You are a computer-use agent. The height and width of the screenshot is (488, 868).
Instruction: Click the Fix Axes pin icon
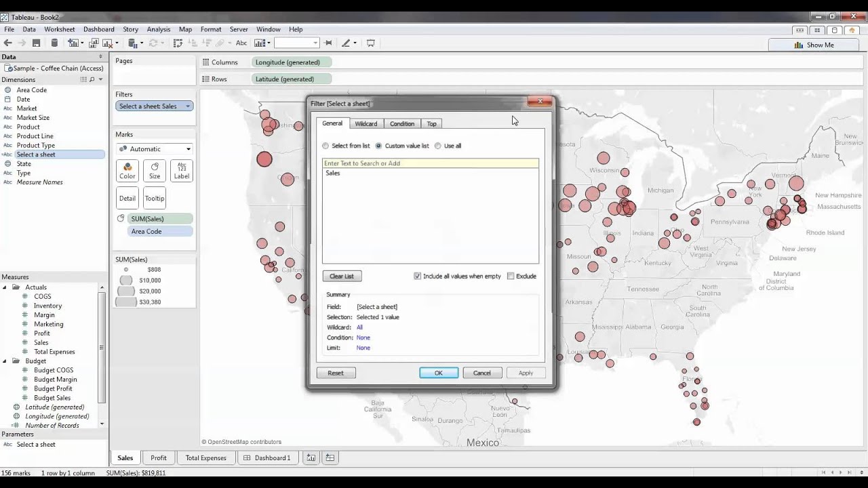click(x=328, y=43)
